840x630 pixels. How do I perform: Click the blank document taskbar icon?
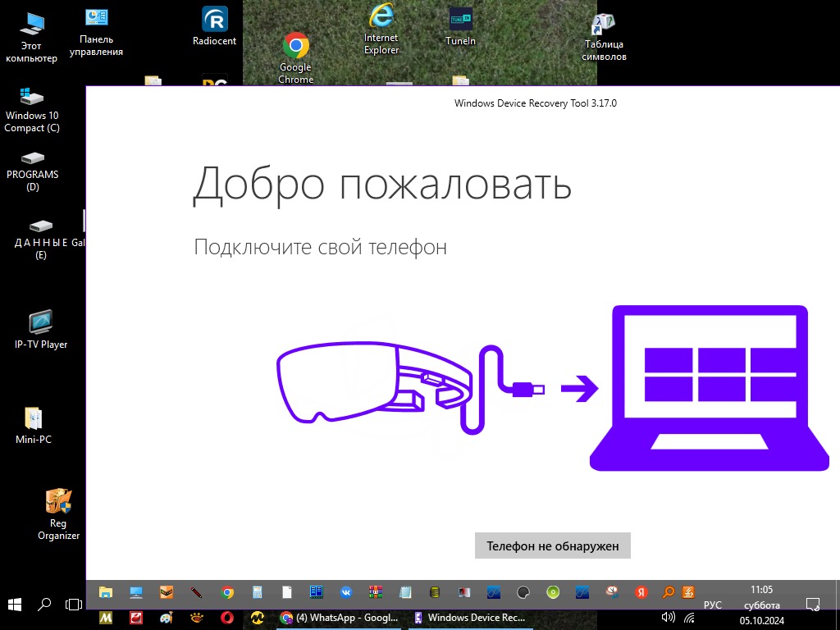click(287, 592)
